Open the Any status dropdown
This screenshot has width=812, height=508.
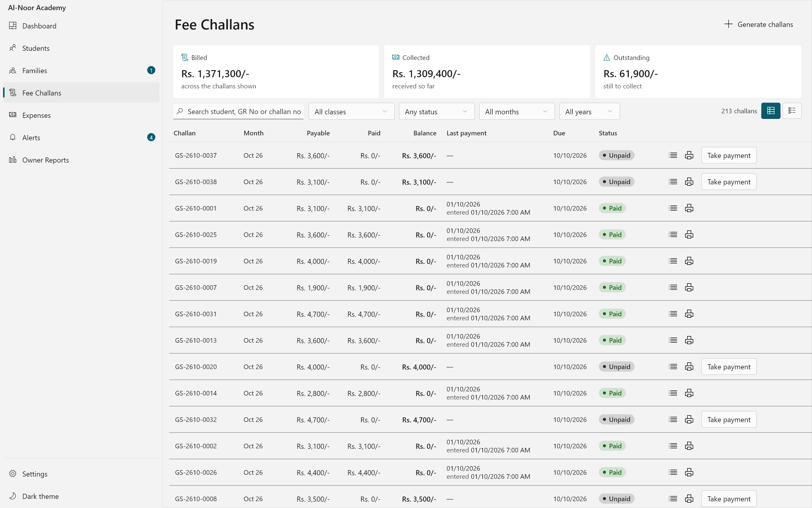point(436,112)
